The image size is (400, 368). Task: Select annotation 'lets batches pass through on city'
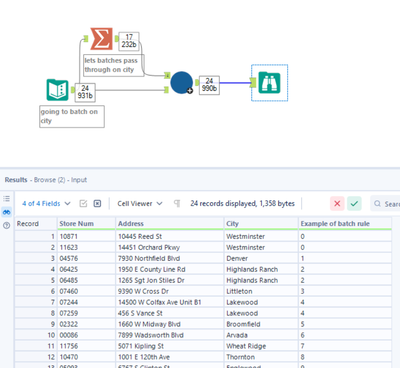(114, 65)
